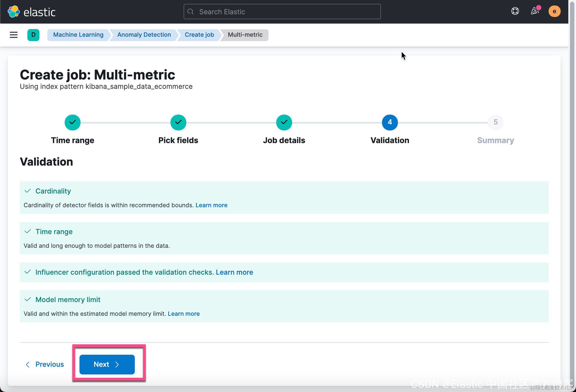Focus the Search Elastic field
The width and height of the screenshot is (576, 392).
point(282,12)
